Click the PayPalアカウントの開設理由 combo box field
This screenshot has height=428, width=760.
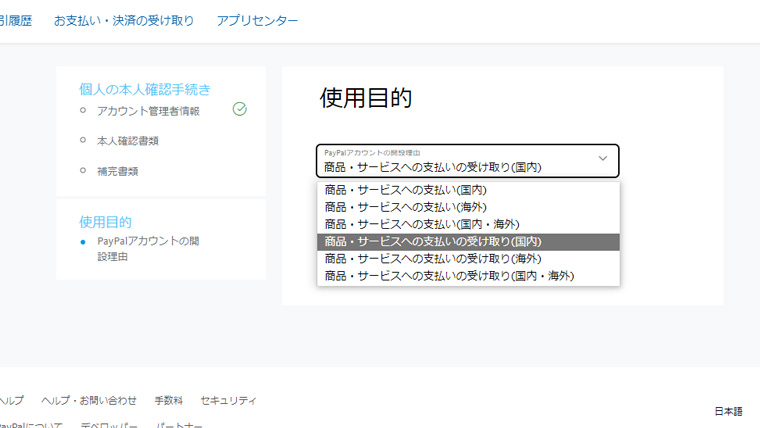(460, 161)
